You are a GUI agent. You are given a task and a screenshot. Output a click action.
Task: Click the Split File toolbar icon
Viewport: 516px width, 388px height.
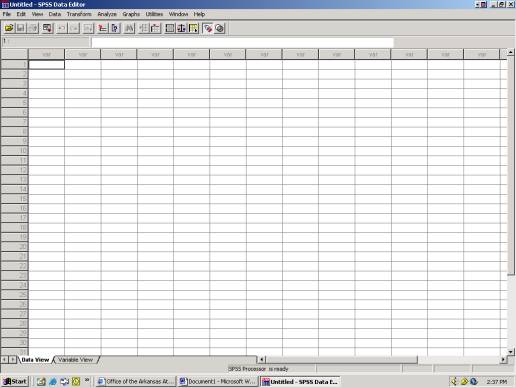coord(170,28)
